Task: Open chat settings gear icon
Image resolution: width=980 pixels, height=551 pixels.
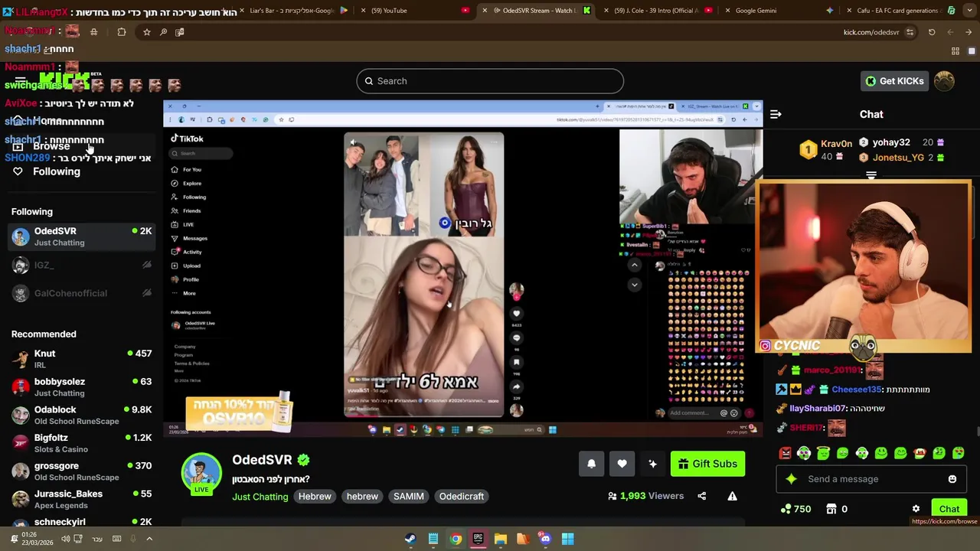Action: (x=916, y=509)
